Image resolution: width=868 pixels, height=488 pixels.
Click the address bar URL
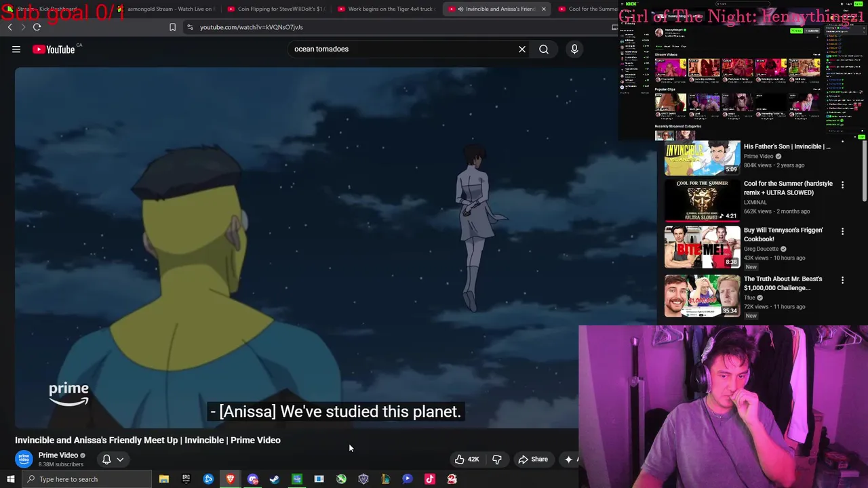252,27
